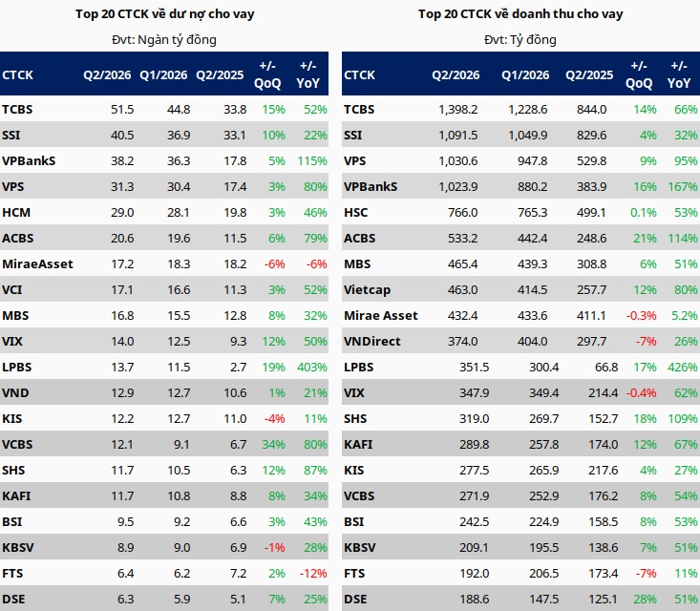Click 167% YoY value for VPBankS revenue
This screenshot has width=700, height=611.
click(683, 187)
